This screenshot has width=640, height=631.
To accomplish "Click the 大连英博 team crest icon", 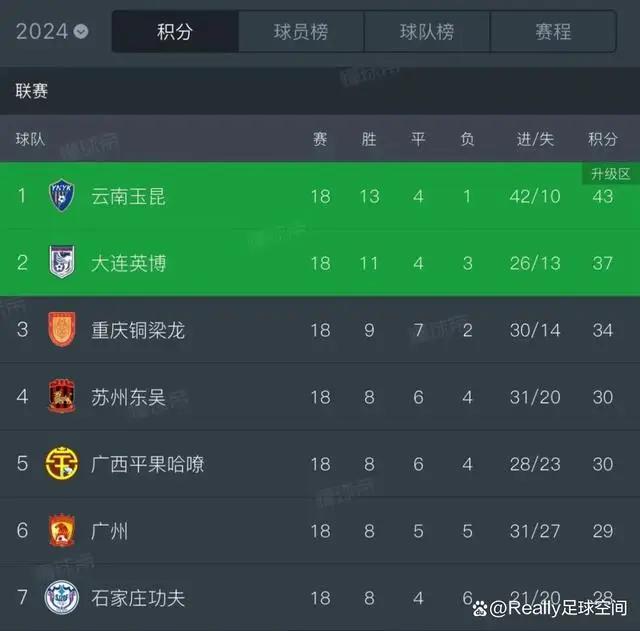I will click(61, 262).
